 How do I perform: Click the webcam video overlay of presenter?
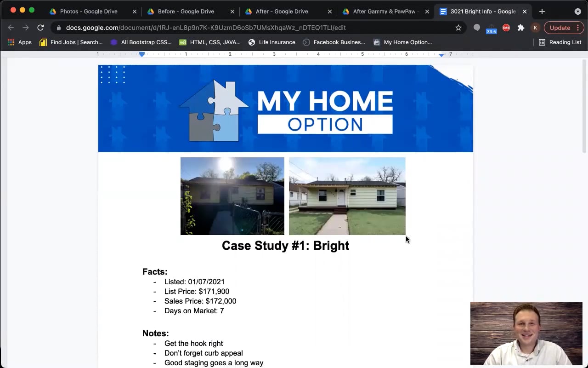(526, 333)
